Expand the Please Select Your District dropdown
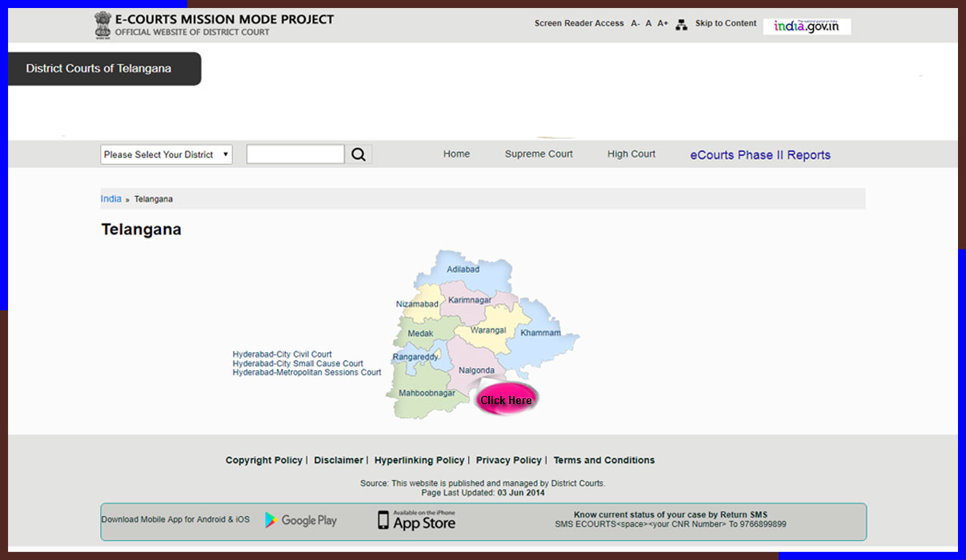Image resolution: width=966 pixels, height=560 pixels. [x=166, y=154]
